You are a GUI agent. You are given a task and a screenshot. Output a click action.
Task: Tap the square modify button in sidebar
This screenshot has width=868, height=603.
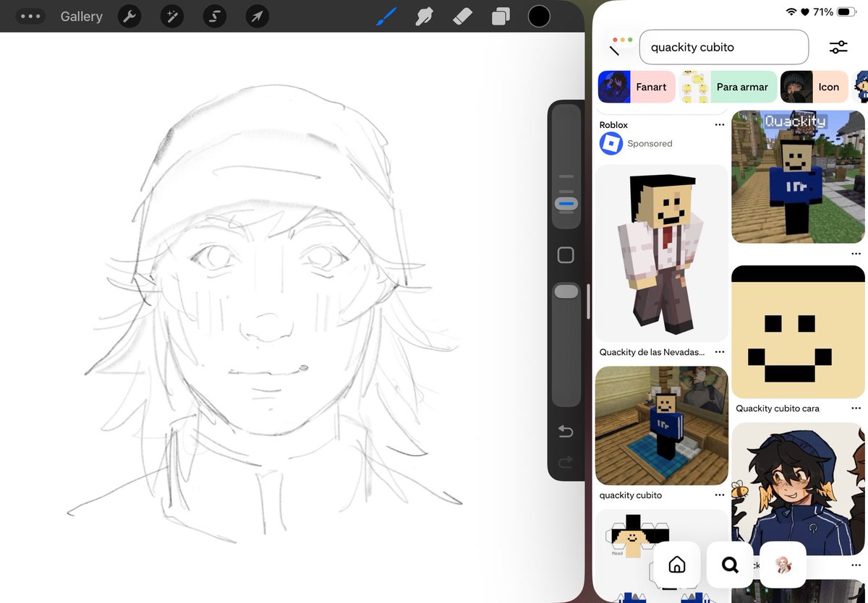(566, 255)
